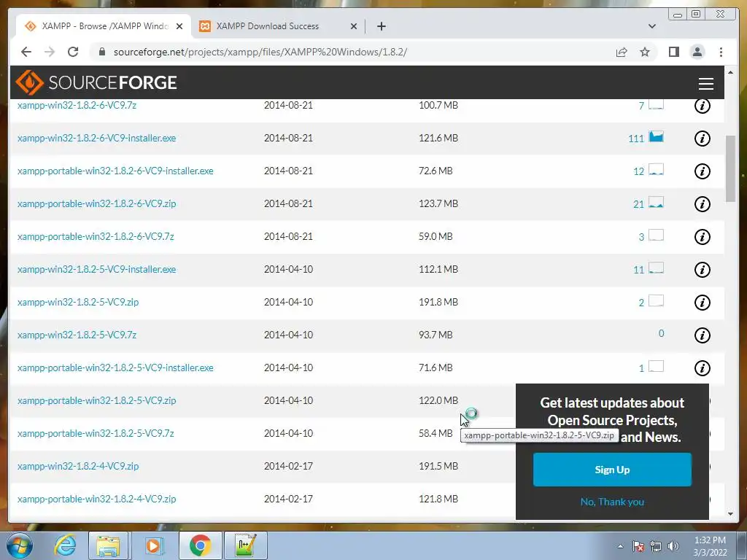
Task: Download xampp-portable-win32-1.8.2-5-VC9.zip
Action: [97, 400]
